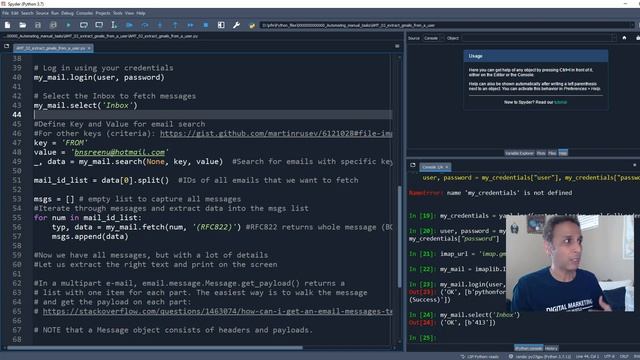Open the Consoles menu
The image size is (640, 360).
[84, 13]
